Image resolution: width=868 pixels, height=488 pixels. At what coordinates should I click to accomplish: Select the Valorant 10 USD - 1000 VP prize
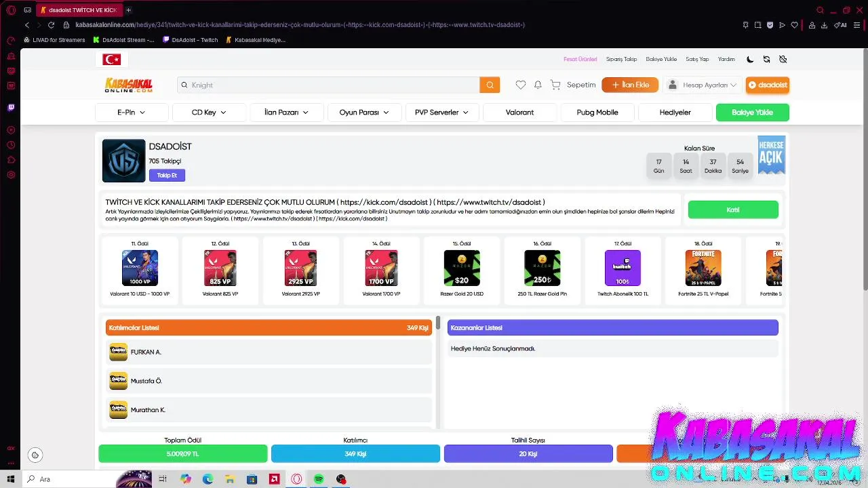coord(140,269)
